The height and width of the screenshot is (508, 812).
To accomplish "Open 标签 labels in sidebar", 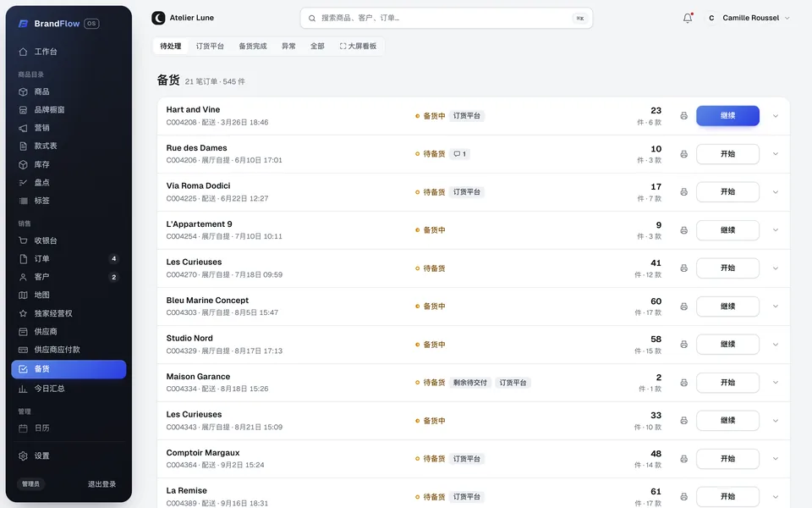I will tap(69, 201).
